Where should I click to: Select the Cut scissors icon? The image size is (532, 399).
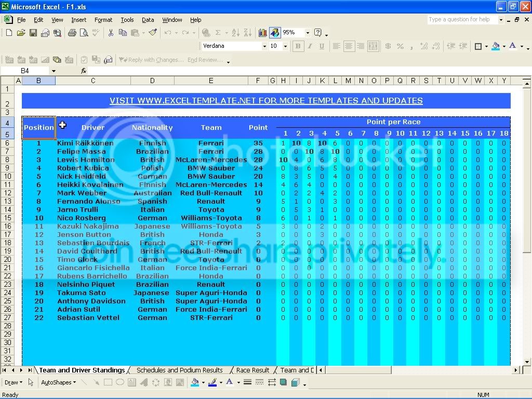click(x=111, y=33)
